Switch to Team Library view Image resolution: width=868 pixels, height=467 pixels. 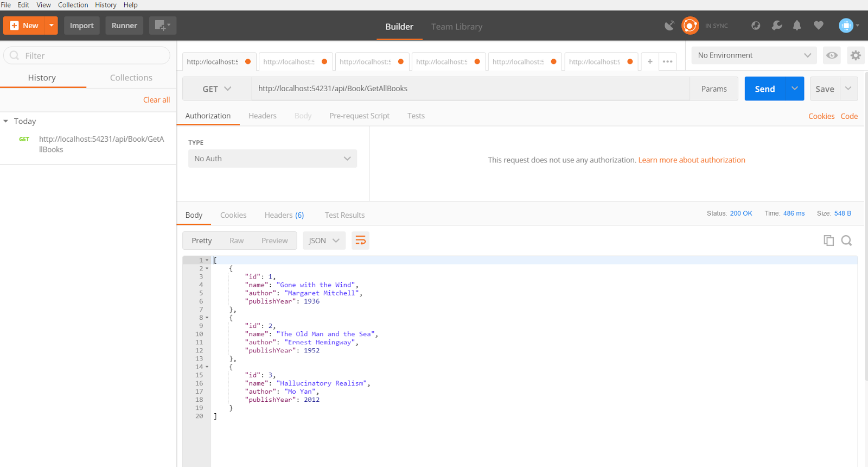[457, 27]
